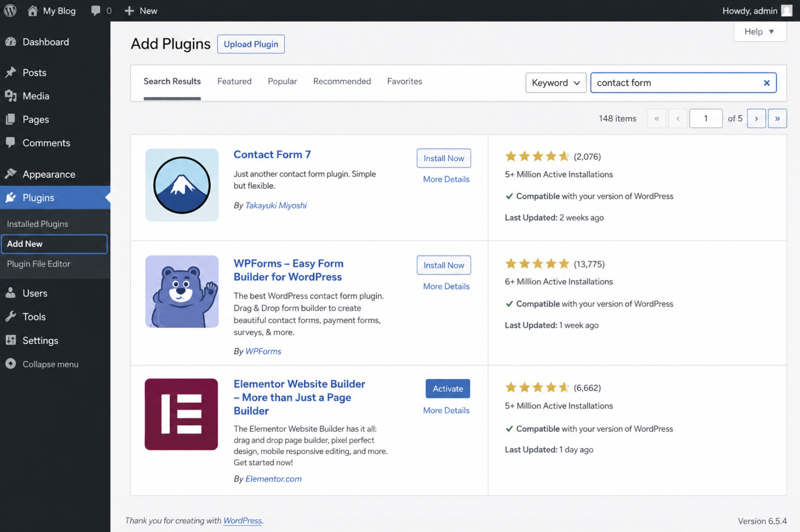Click the Appearance paintbrush icon
Screen dimensions: 800x532
coord(11,174)
